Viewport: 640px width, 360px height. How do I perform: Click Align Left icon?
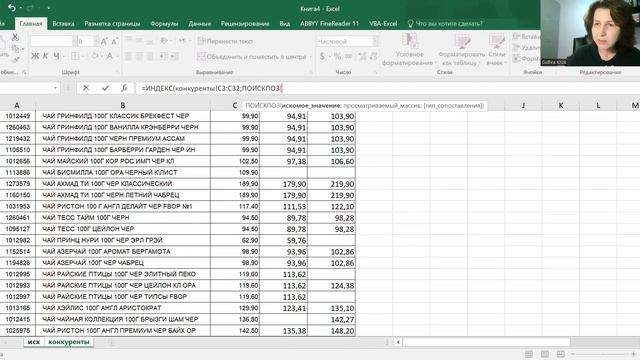tap(128, 56)
